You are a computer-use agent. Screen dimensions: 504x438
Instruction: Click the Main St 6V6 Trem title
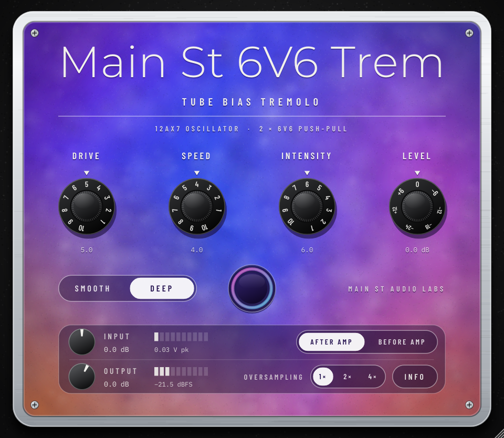[x=252, y=62]
